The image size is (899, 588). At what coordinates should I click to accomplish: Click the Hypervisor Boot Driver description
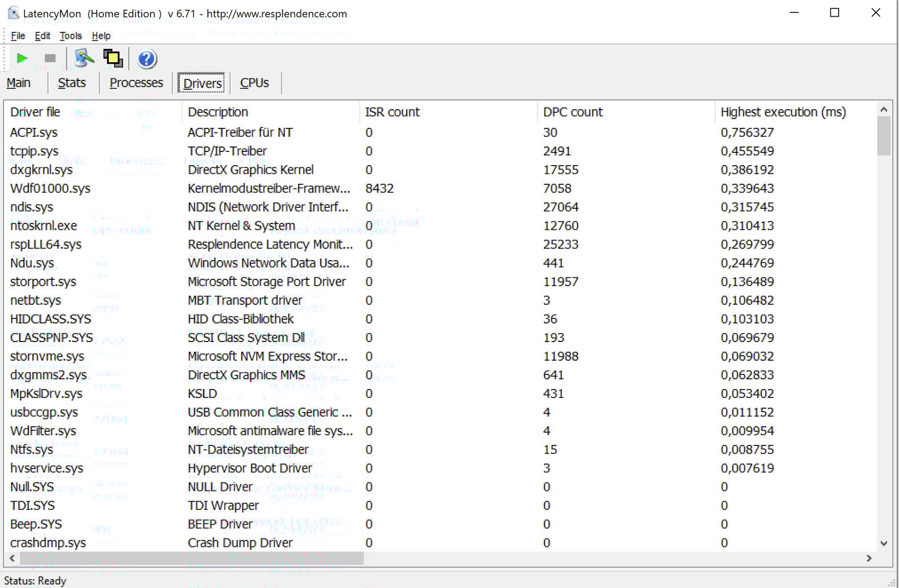[250, 468]
